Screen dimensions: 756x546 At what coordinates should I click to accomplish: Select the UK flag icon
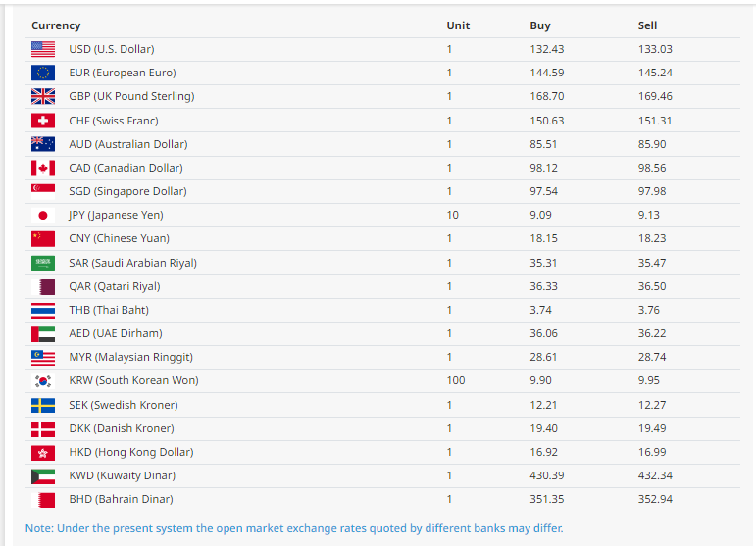tap(43, 96)
